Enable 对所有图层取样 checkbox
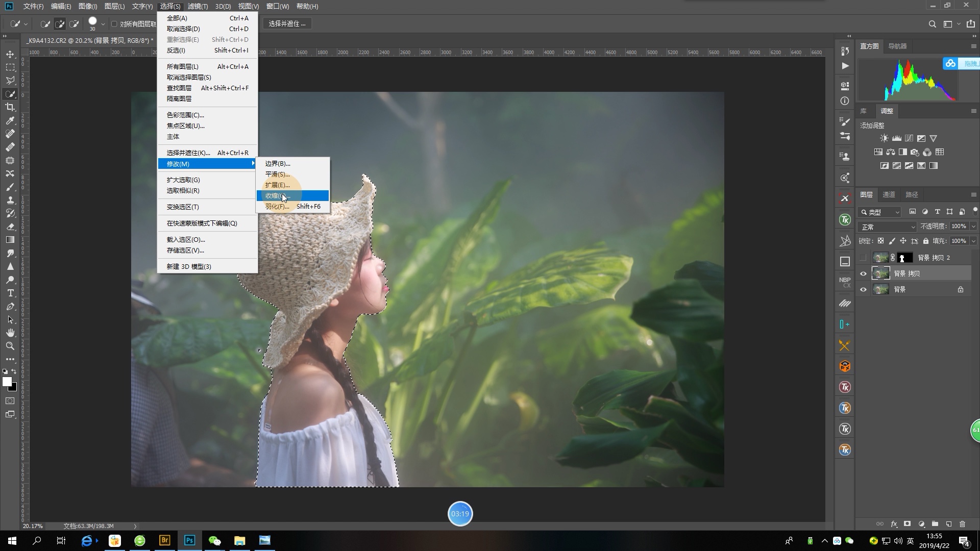Screen dimensions: 980x551 (114, 24)
